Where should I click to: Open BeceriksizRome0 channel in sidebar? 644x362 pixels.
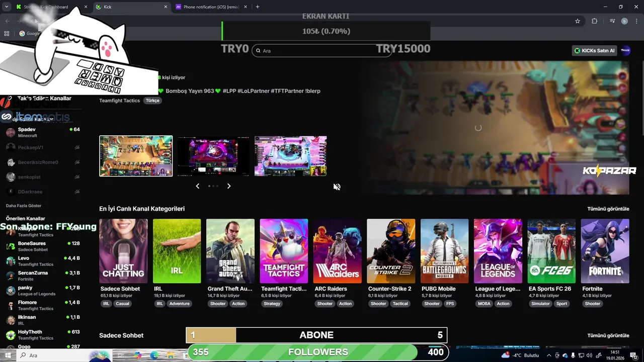tap(42, 162)
